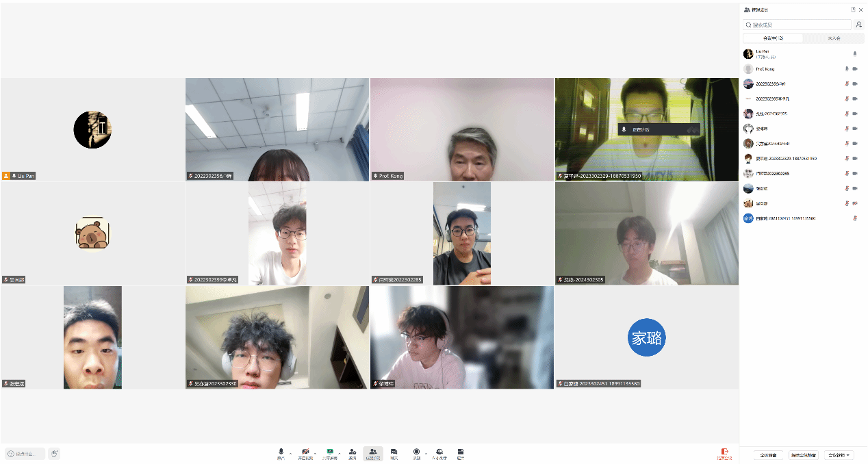Start screen sharing
868x464 pixels.
330,453
